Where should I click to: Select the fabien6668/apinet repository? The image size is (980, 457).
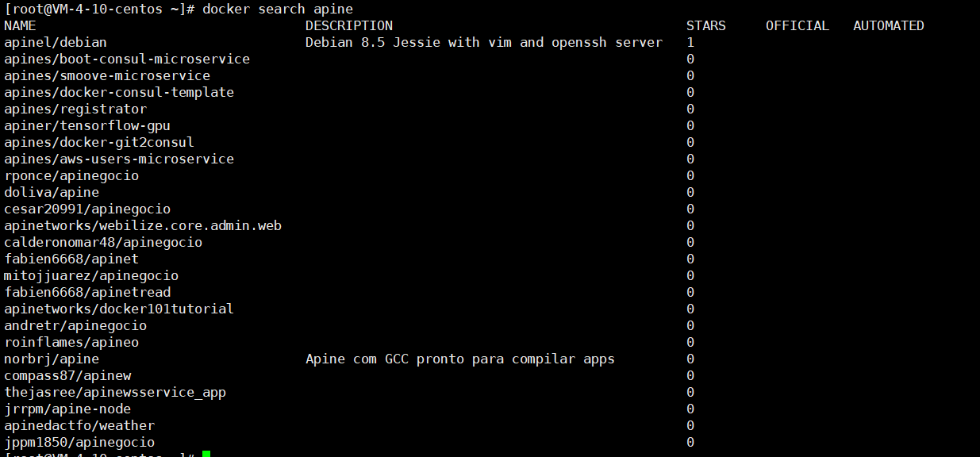[71, 259]
